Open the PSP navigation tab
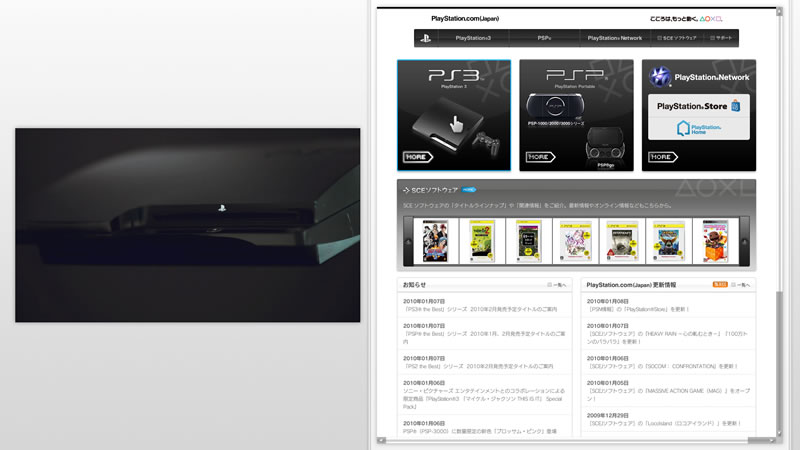800x450 pixels. (544, 38)
